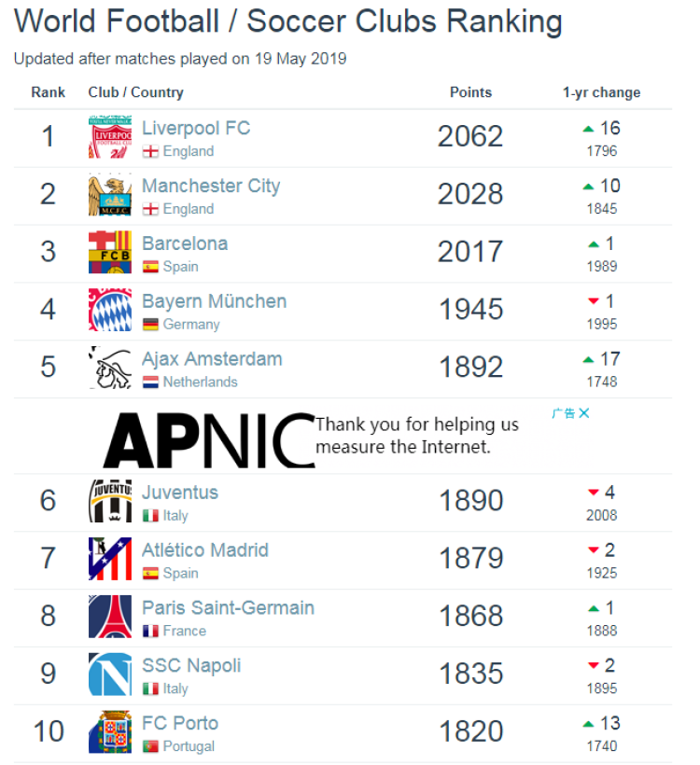Click the ad info icon beside X
This screenshot has height=765, width=700.
tap(564, 413)
